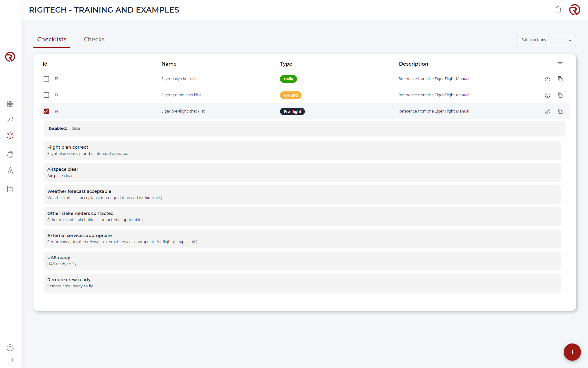Switch to the Checks tab
The height and width of the screenshot is (368, 588).
pyautogui.click(x=94, y=39)
